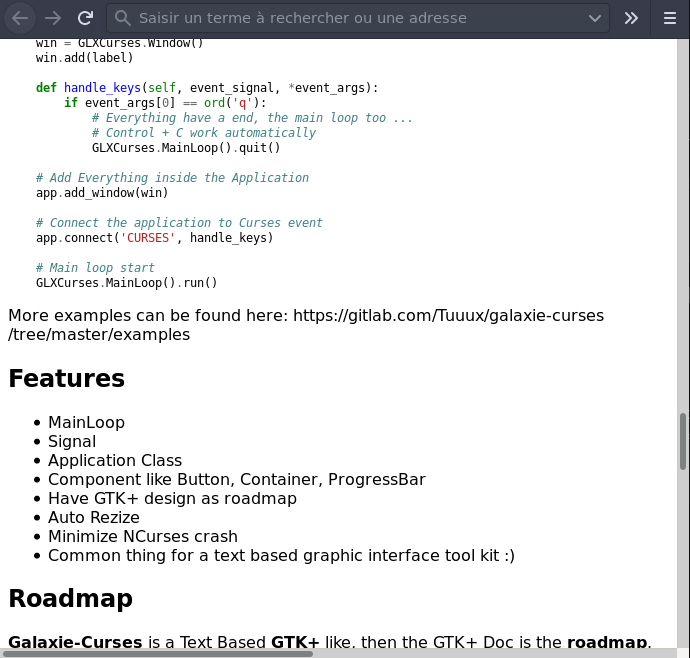This screenshot has height=658, width=690.
Task: Click the Roadmap heading
Action: (x=70, y=599)
